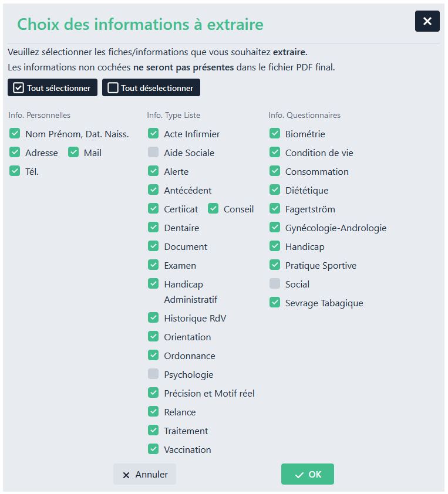
Task: Uncheck the Historique RdV checkbox
Action: [x=153, y=318]
